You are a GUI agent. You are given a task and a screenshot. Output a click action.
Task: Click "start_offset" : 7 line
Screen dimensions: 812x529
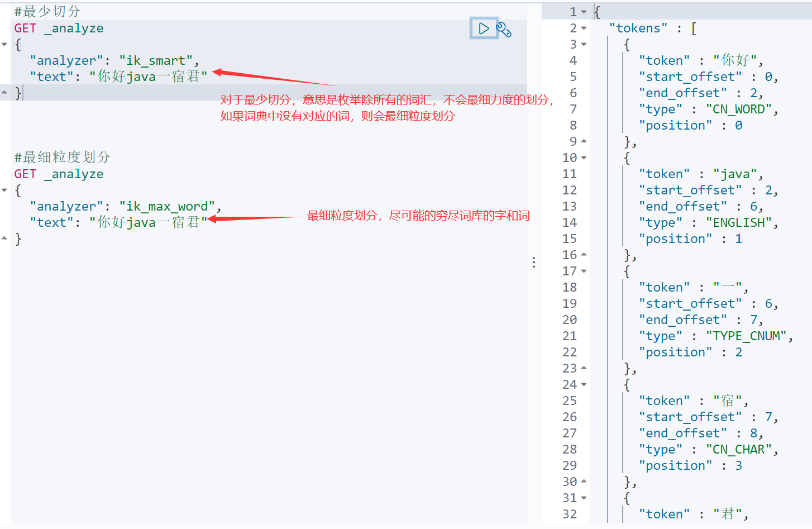point(708,417)
